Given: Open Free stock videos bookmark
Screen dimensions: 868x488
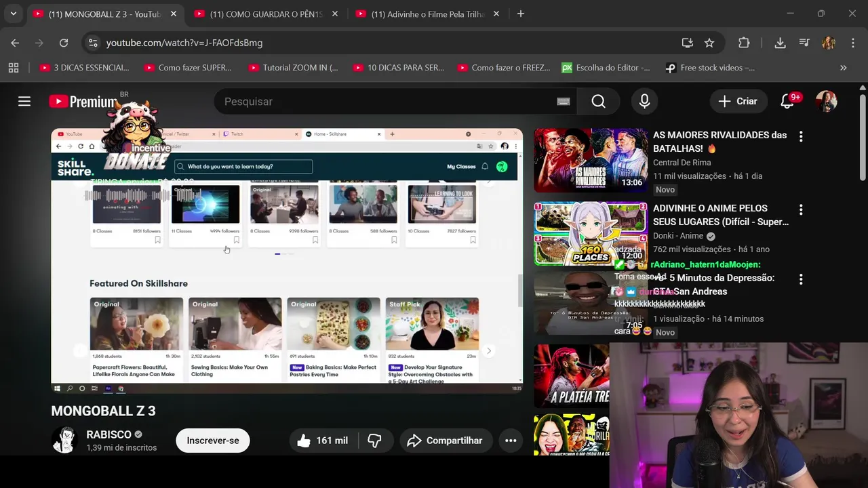Looking at the screenshot, I should [x=709, y=68].
